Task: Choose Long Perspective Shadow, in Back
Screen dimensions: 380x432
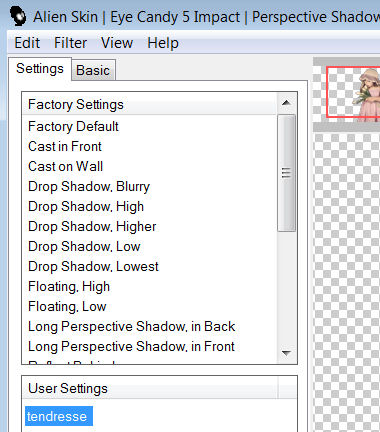Action: (132, 327)
